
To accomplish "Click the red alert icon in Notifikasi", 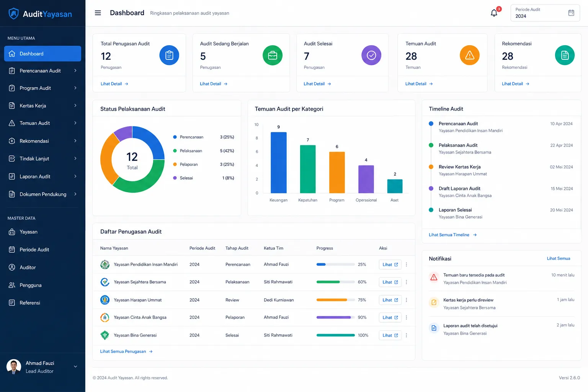I will pyautogui.click(x=434, y=277).
